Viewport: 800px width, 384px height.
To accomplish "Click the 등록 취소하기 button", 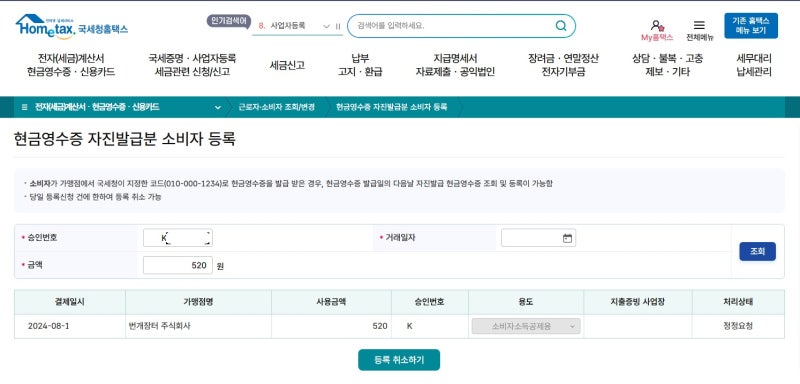I will [399, 360].
